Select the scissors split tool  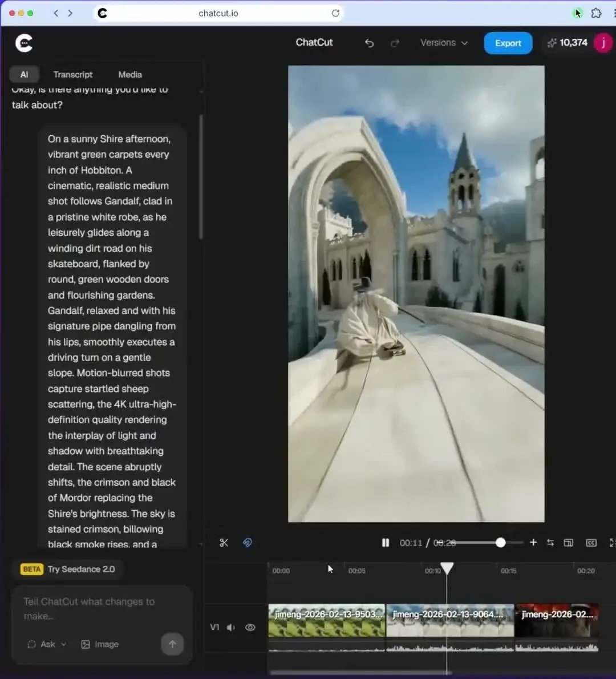(224, 543)
